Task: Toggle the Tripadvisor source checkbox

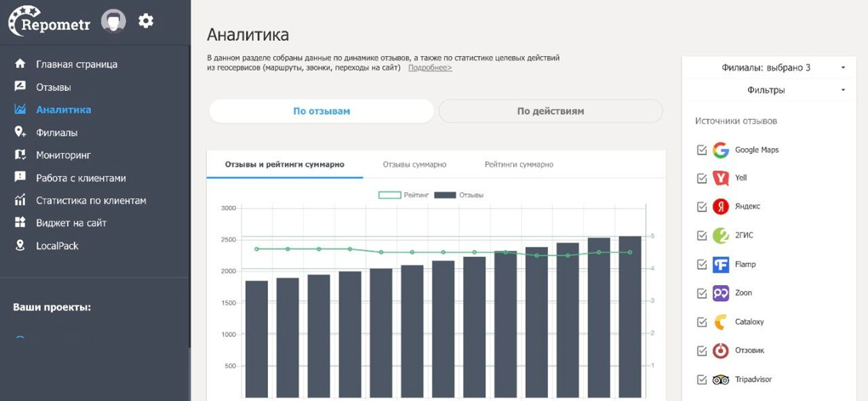Action: pos(701,379)
